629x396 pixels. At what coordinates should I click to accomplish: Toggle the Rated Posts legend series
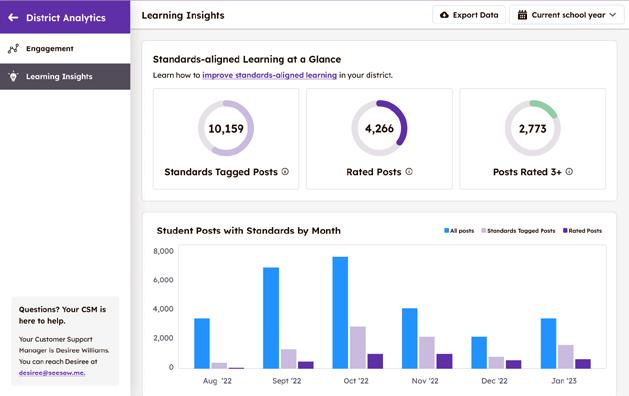(582, 231)
